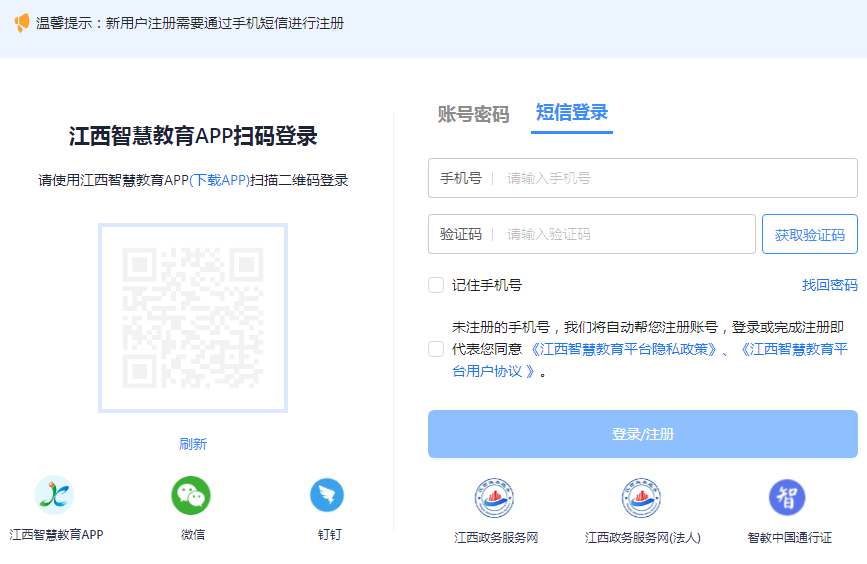
Task: Select the 短信登录 tab
Action: coord(572,113)
